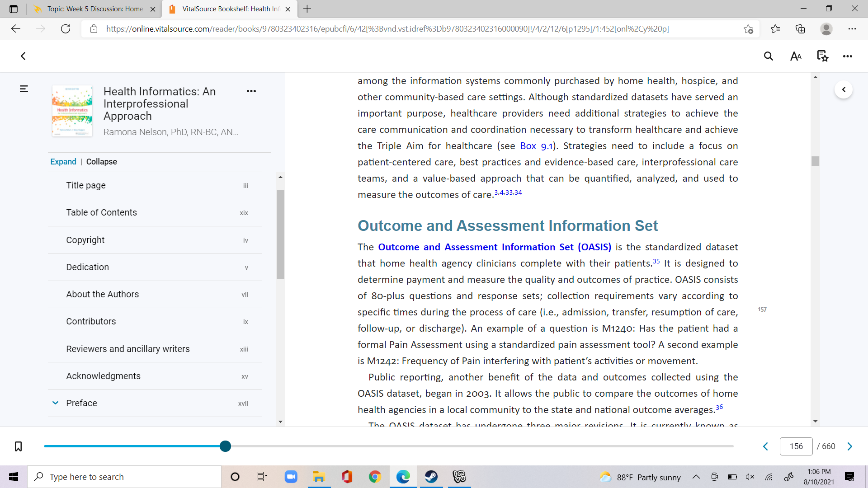
Task: Switch to the Week 5 Discussion tab
Action: coord(95,9)
